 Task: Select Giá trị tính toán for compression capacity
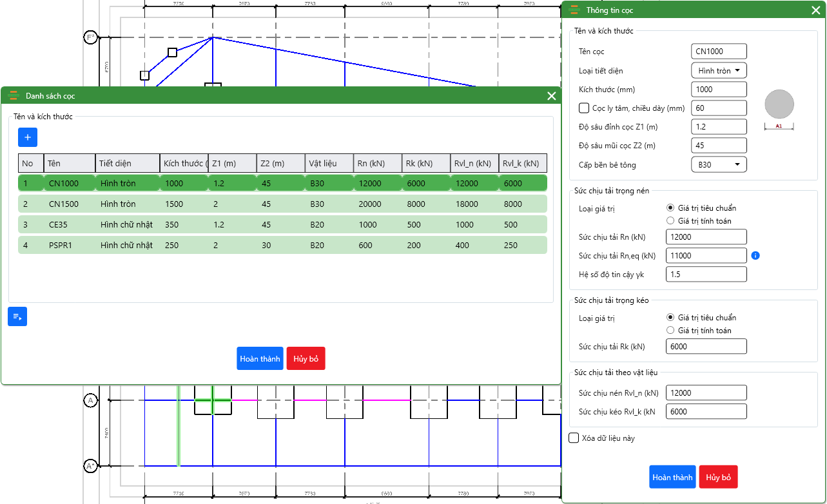670,221
